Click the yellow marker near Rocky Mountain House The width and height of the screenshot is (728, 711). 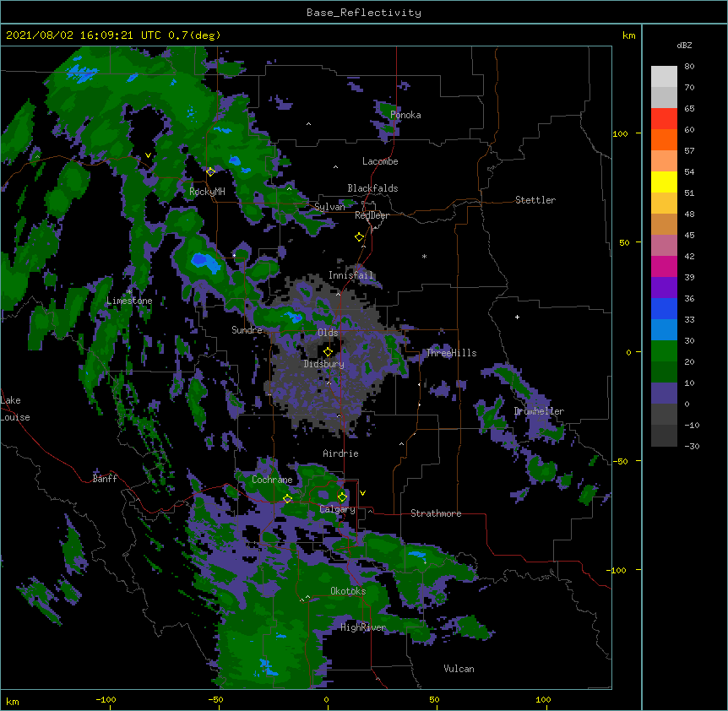click(x=210, y=171)
